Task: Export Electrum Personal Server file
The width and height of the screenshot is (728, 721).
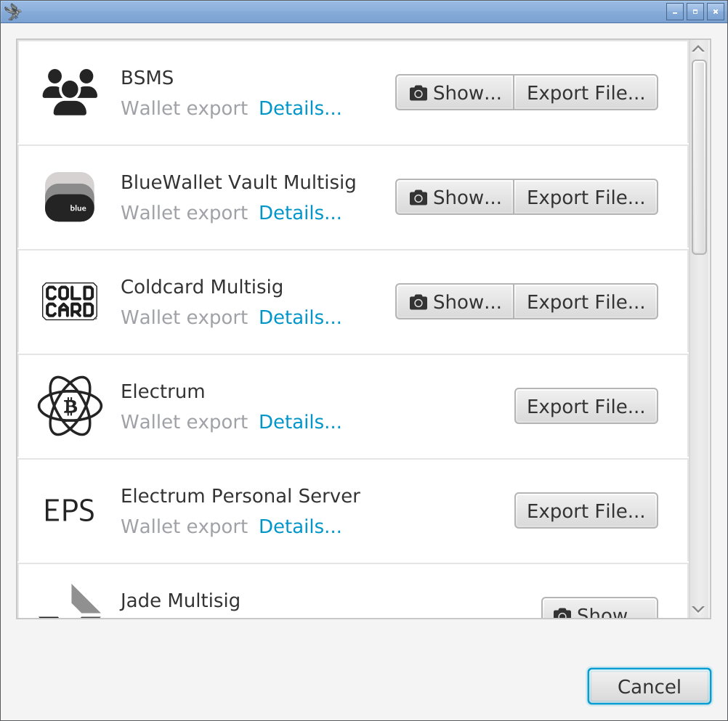Action: coord(586,510)
